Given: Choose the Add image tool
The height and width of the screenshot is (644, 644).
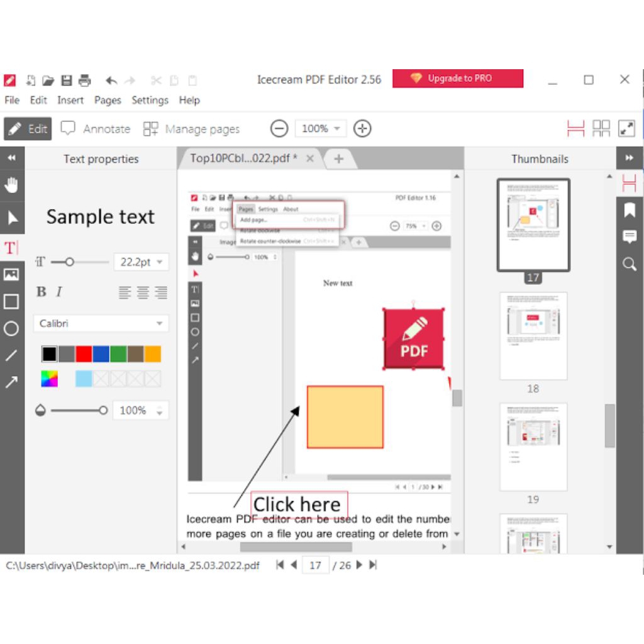Looking at the screenshot, I should (11, 274).
